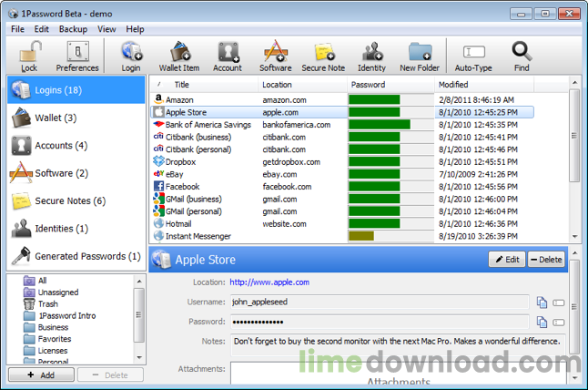Open the Backup menu

coord(73,29)
